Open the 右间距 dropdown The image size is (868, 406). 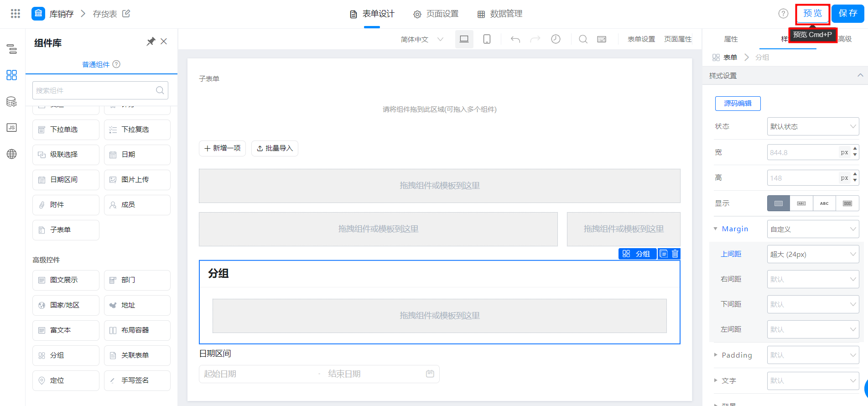813,279
